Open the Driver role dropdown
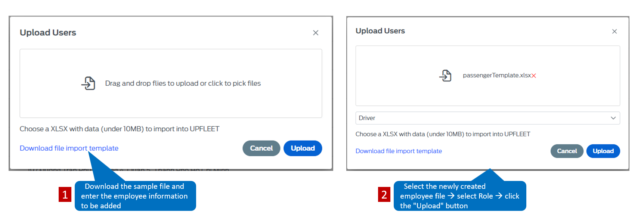 pos(487,118)
